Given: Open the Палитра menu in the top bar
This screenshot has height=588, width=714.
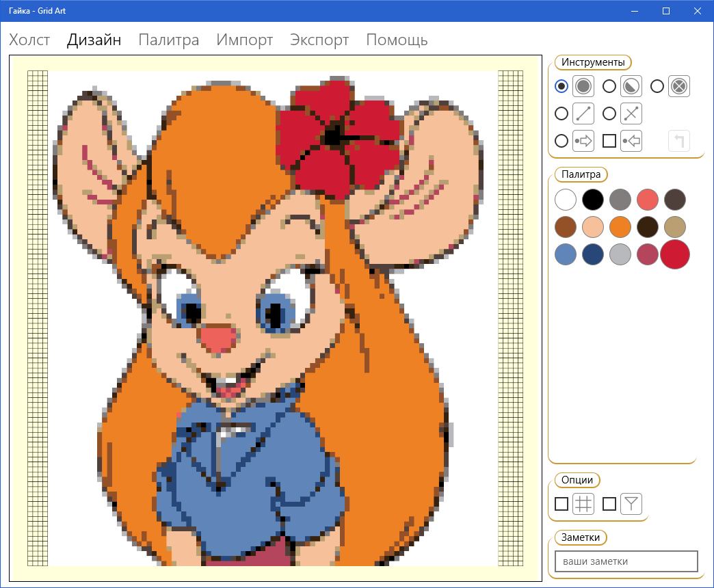Looking at the screenshot, I should [169, 40].
